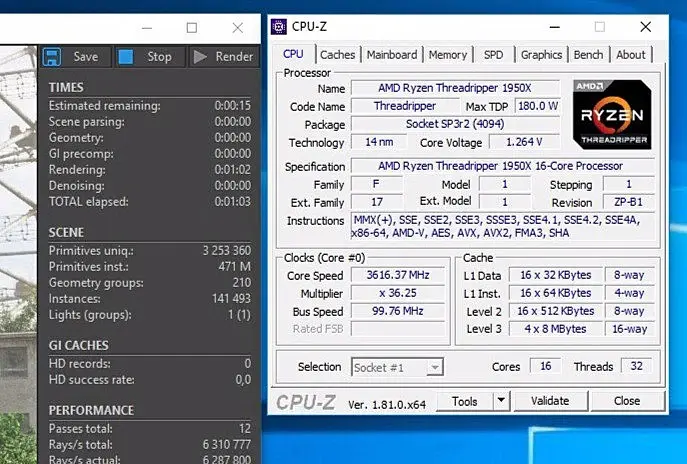This screenshot has height=464, width=687.
Task: Click the Estimated remaining 0:00:15 time
Action: (233, 106)
